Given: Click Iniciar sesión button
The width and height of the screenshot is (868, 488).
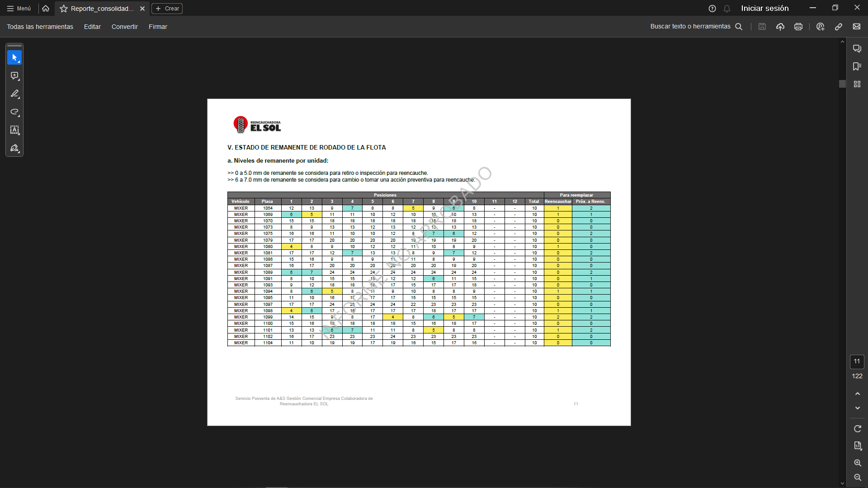Looking at the screenshot, I should pos(764,9).
